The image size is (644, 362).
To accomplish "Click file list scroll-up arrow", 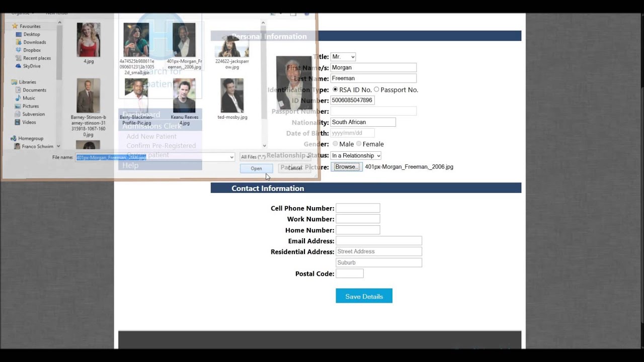I will [x=263, y=23].
